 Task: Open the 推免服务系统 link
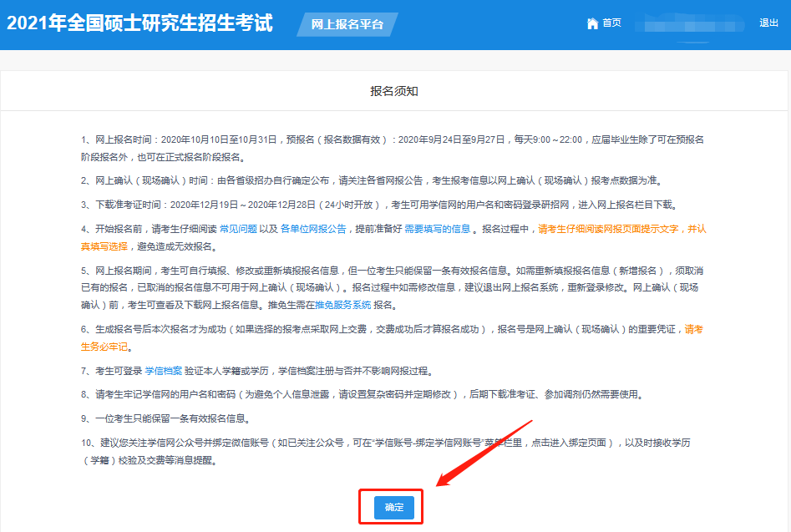coord(343,305)
